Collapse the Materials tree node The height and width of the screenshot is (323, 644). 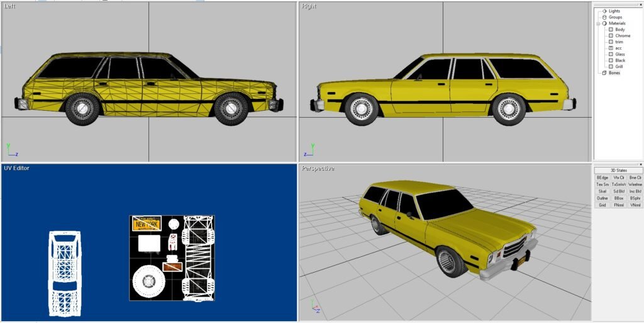pos(598,23)
